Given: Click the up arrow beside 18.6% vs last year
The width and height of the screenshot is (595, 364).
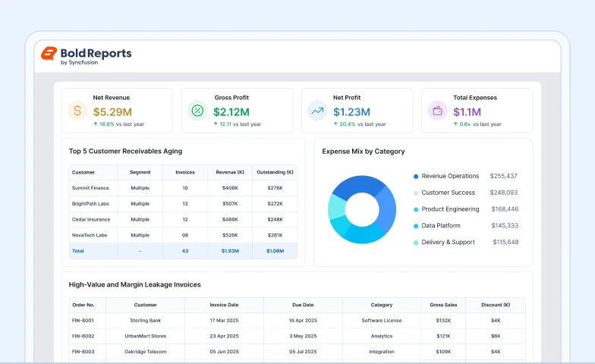Looking at the screenshot, I should [x=96, y=124].
